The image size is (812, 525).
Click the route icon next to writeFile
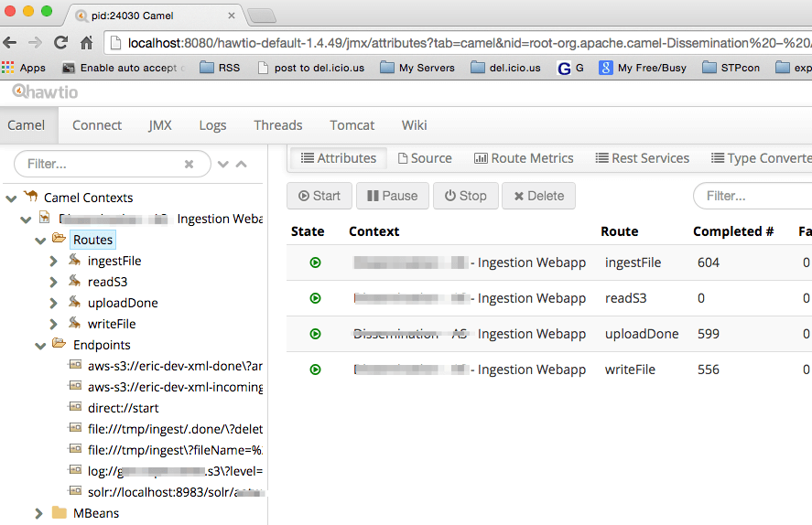74,323
